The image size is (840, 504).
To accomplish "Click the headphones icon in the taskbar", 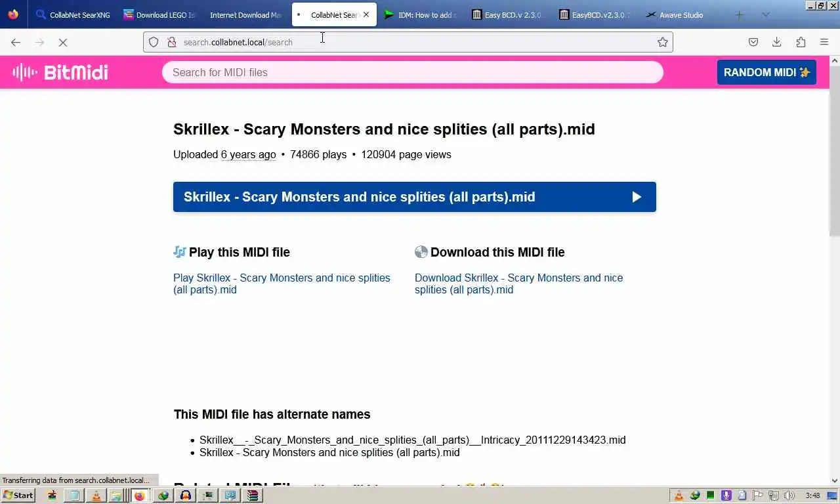I will click(186, 495).
